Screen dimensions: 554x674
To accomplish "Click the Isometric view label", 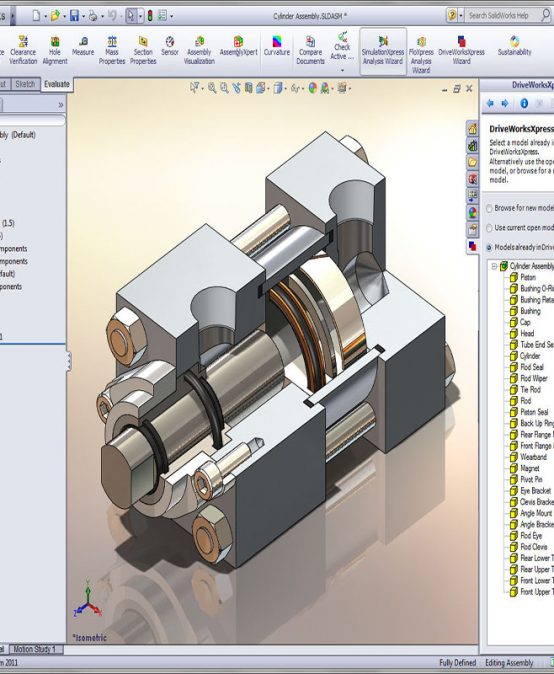I will pyautogui.click(x=89, y=637).
